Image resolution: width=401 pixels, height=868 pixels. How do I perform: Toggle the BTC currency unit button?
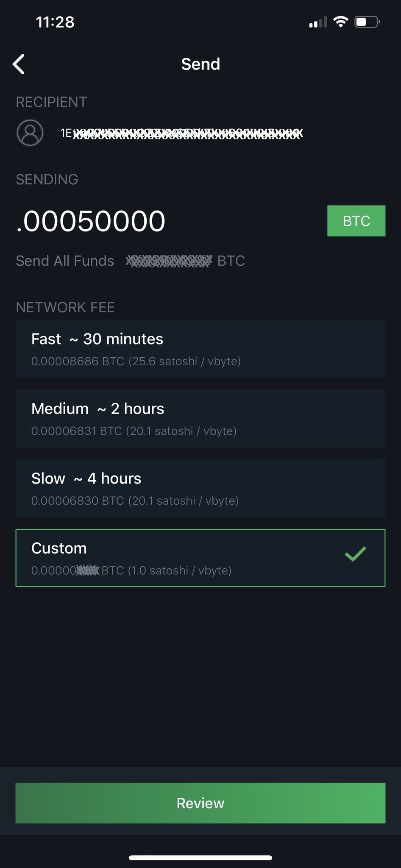point(356,221)
